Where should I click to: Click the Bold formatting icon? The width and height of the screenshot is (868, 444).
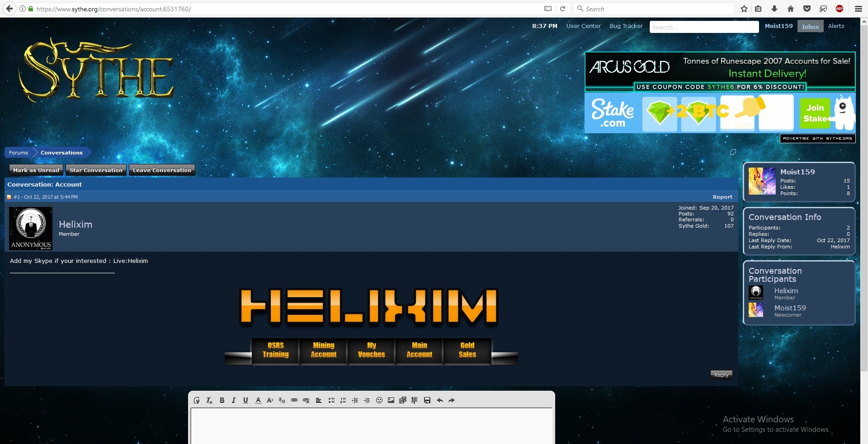point(222,400)
